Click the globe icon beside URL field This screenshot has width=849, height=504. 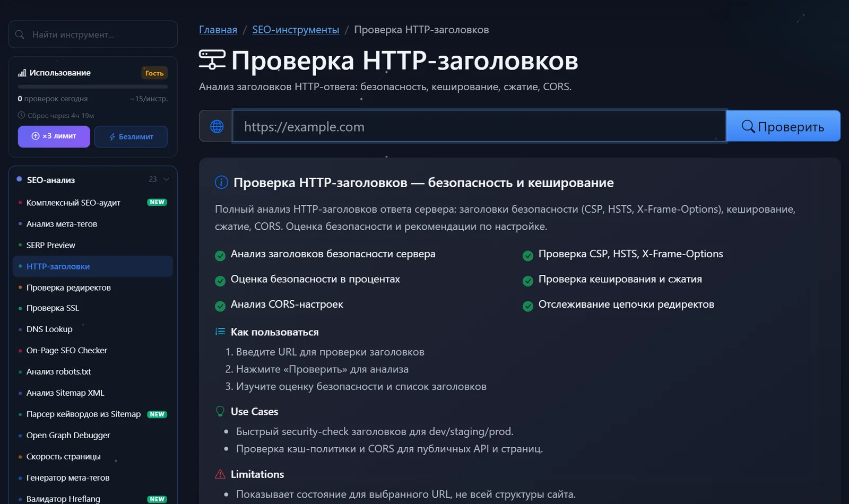click(x=216, y=126)
